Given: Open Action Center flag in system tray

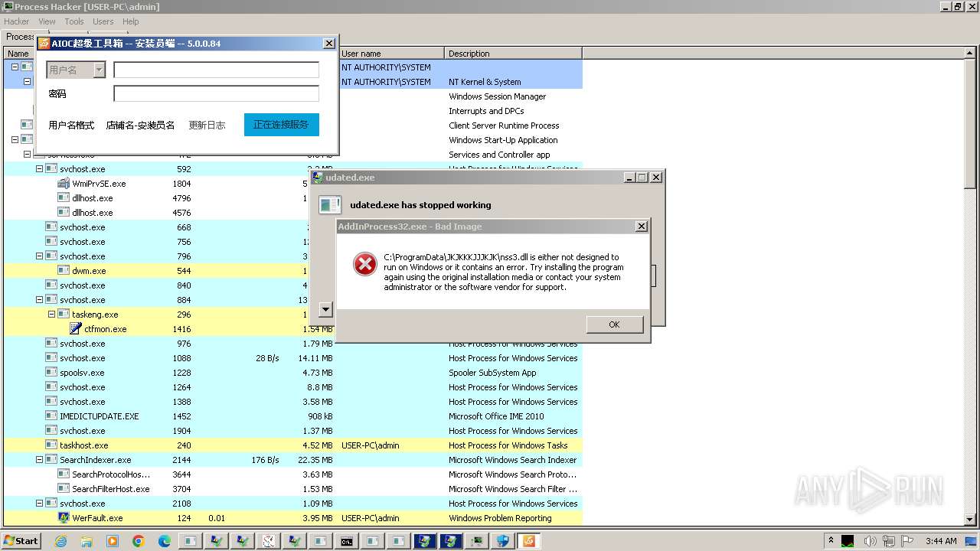Looking at the screenshot, I should 907,541.
